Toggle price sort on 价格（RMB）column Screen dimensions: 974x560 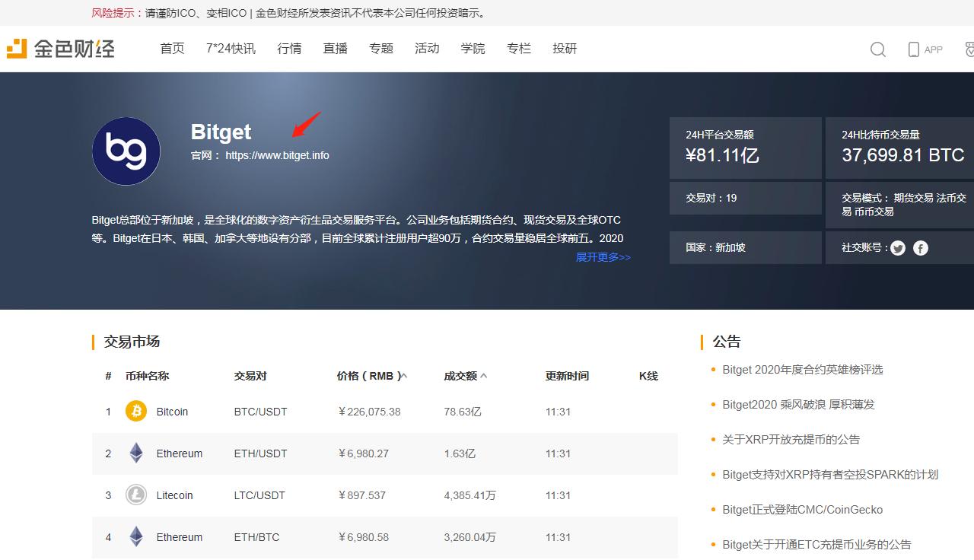[404, 375]
